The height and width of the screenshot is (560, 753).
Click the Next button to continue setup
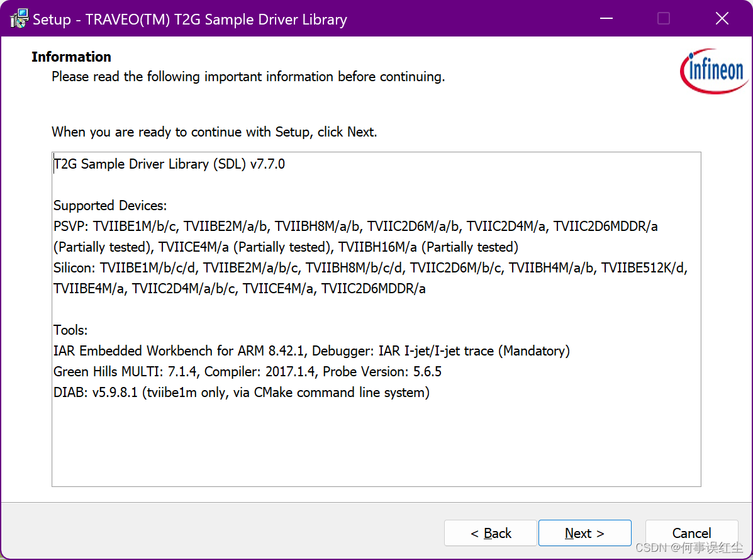pos(584,532)
